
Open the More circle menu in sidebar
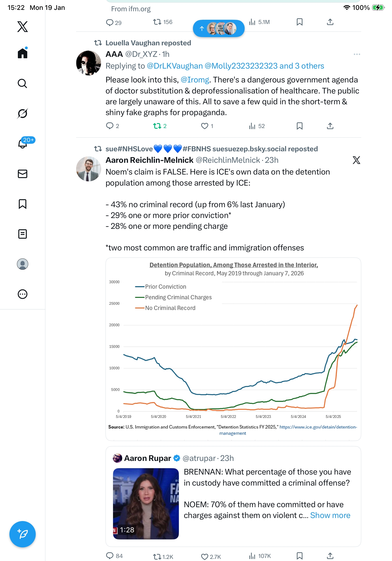tap(23, 294)
